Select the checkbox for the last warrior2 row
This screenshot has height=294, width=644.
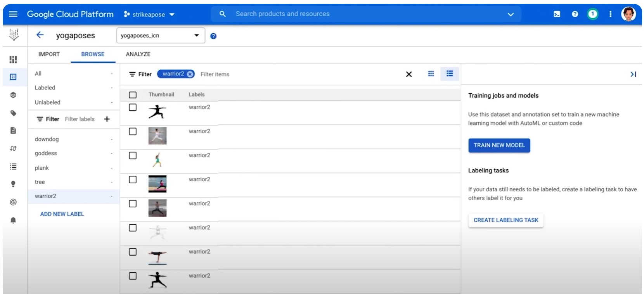133,276
